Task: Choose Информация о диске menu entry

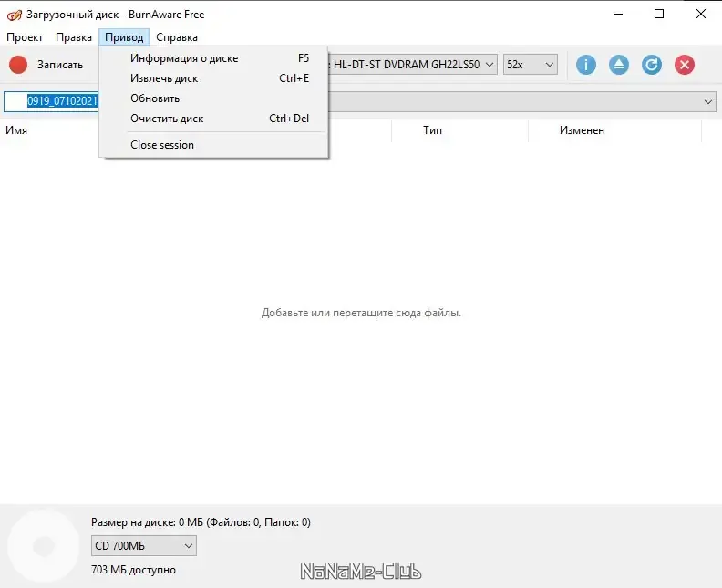Action: coord(213,58)
